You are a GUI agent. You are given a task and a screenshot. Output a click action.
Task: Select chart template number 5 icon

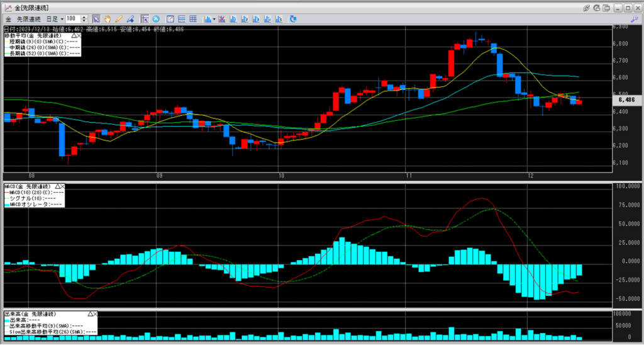tap(277, 19)
